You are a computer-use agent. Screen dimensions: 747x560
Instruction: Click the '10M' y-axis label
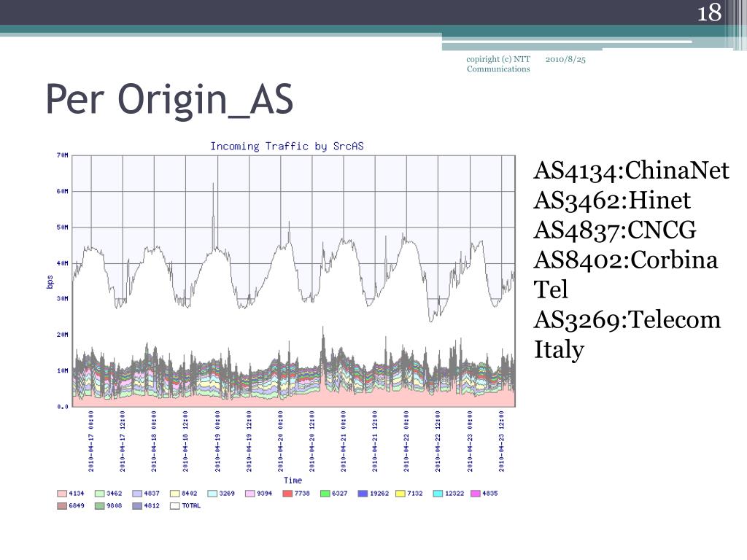point(63,370)
